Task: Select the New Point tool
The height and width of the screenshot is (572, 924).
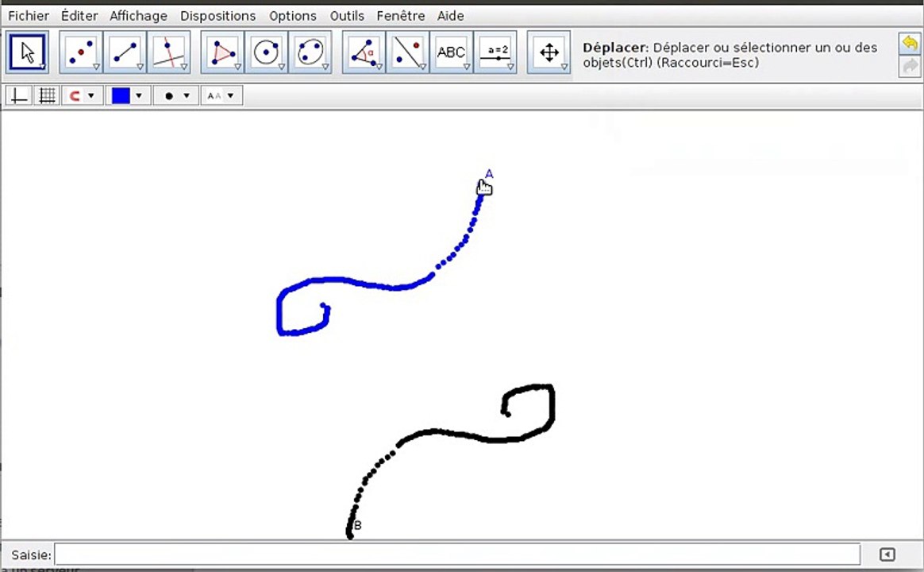Action: coord(81,52)
